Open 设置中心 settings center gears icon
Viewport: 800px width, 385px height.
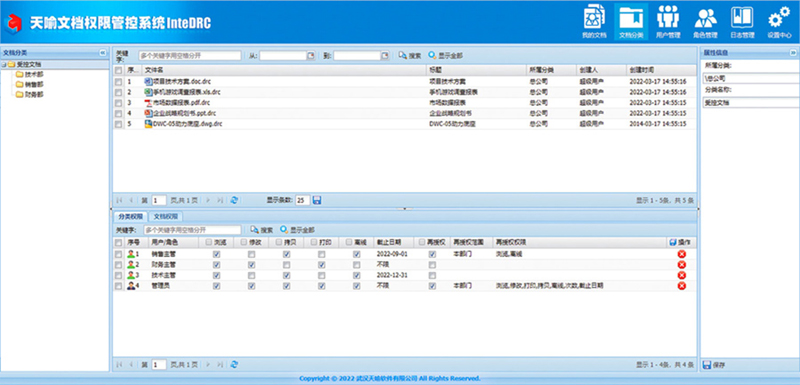coord(779,21)
